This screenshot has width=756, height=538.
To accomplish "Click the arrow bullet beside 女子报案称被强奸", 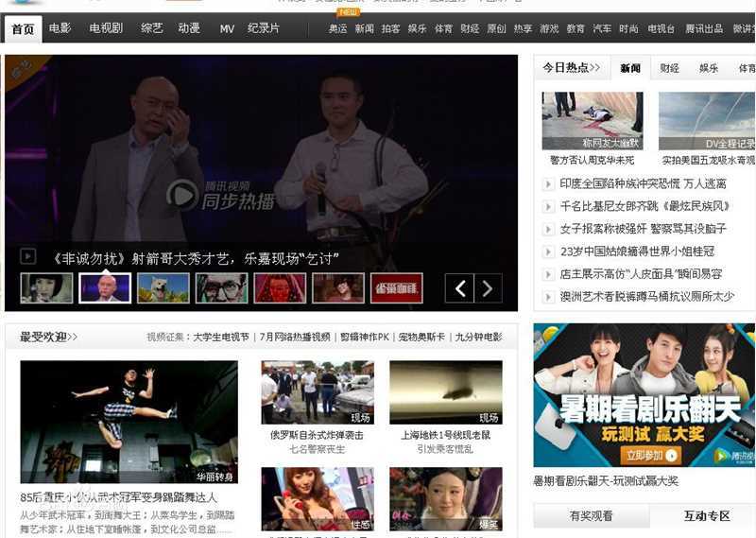I will click(548, 229).
